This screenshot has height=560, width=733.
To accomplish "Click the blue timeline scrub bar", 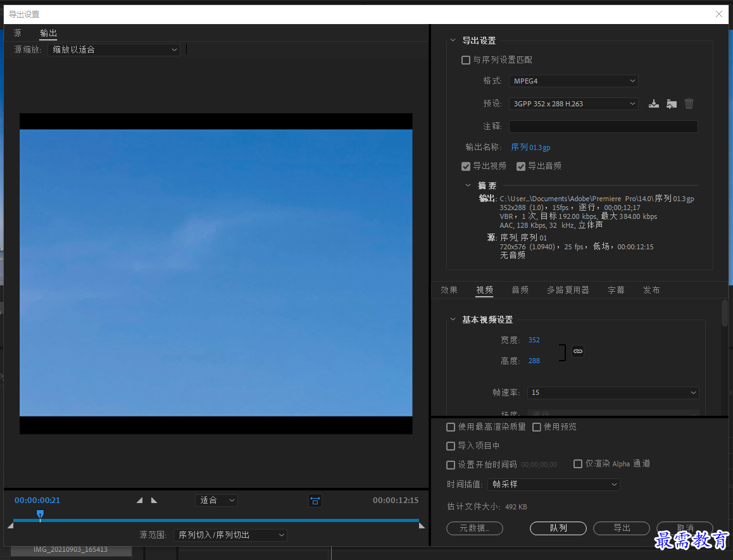I will point(216,520).
